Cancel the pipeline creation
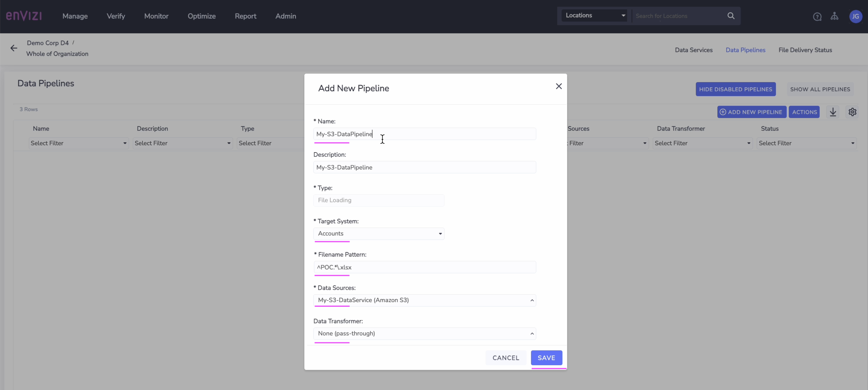The height and width of the screenshot is (390, 868). coord(506,358)
